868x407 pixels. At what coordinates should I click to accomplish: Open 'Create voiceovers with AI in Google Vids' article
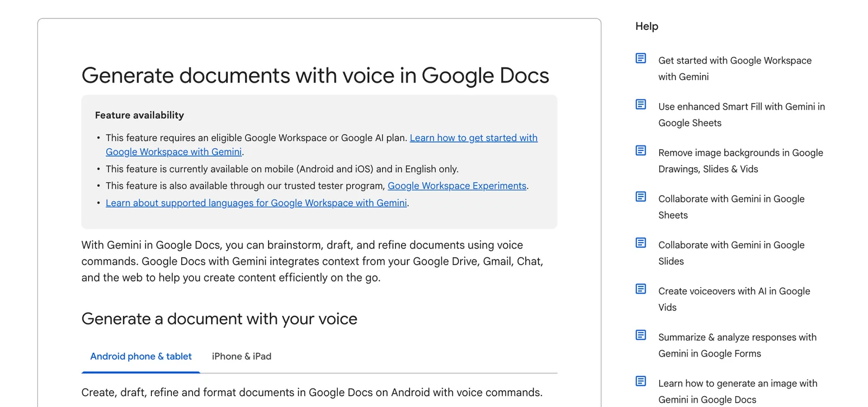pyautogui.click(x=734, y=299)
